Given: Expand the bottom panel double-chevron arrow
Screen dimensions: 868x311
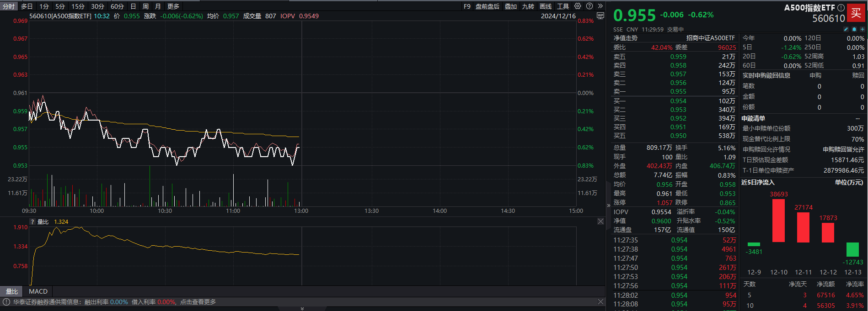Looking at the screenshot, I should pos(302,309).
